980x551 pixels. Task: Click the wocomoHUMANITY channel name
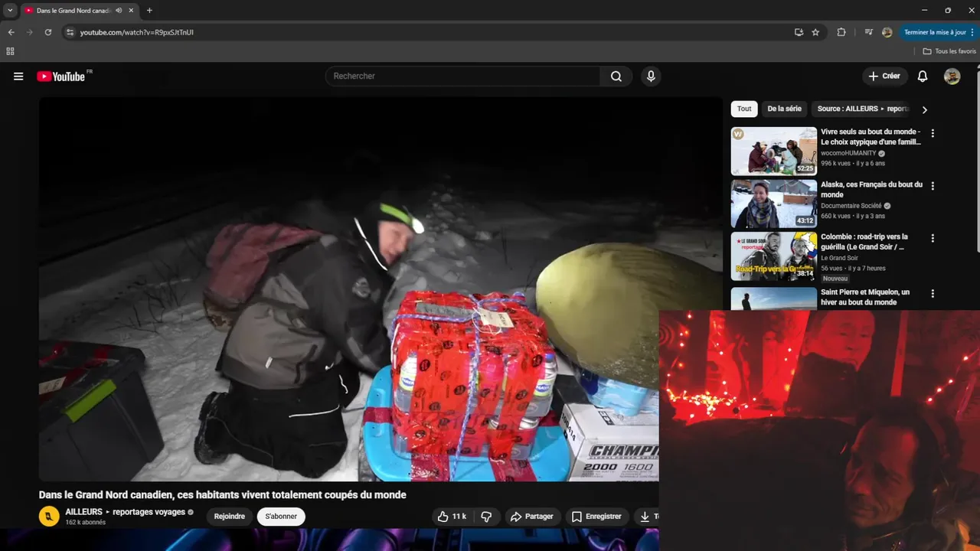pyautogui.click(x=848, y=153)
